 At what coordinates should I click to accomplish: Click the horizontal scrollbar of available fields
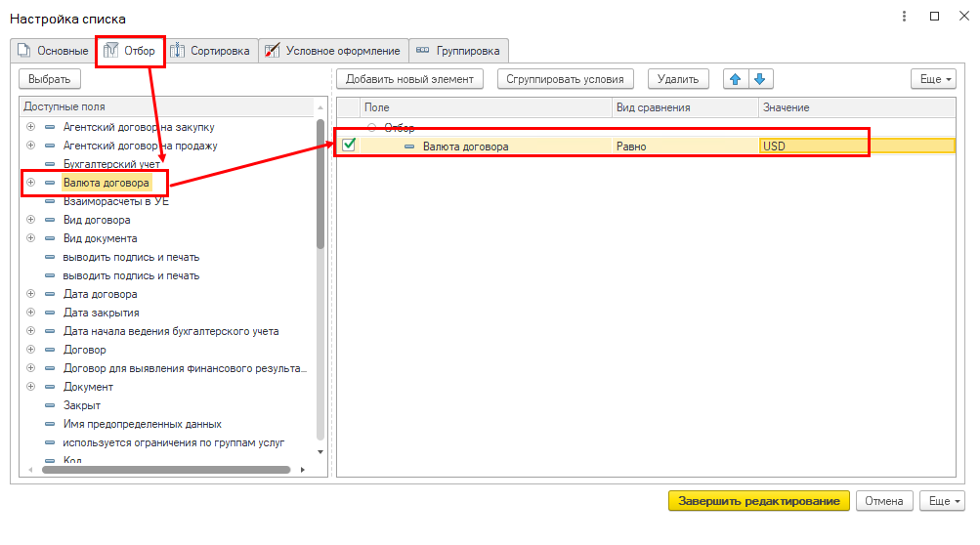[x=166, y=470]
